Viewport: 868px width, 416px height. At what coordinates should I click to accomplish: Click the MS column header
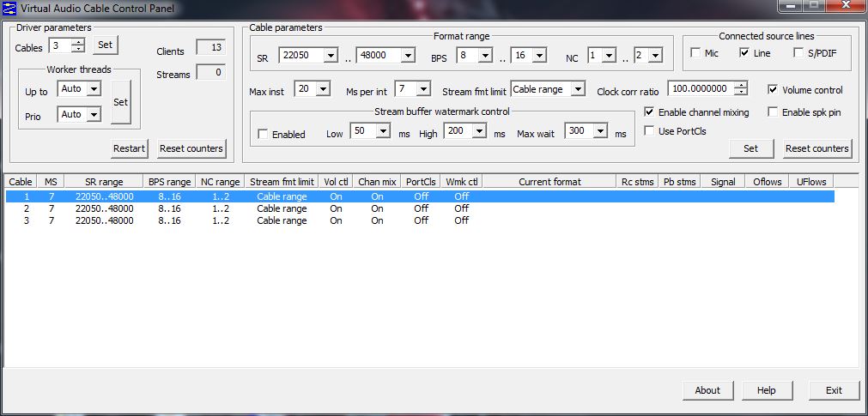click(51, 182)
